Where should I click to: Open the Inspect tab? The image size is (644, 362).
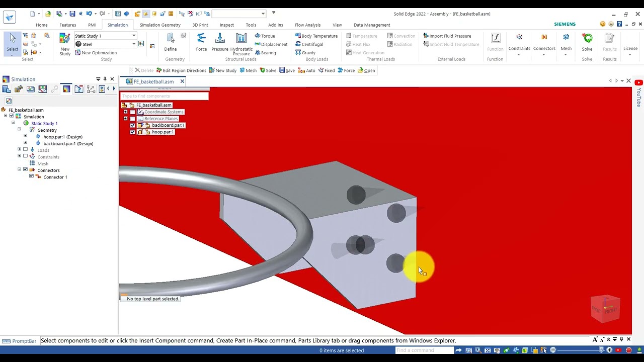pos(227,25)
